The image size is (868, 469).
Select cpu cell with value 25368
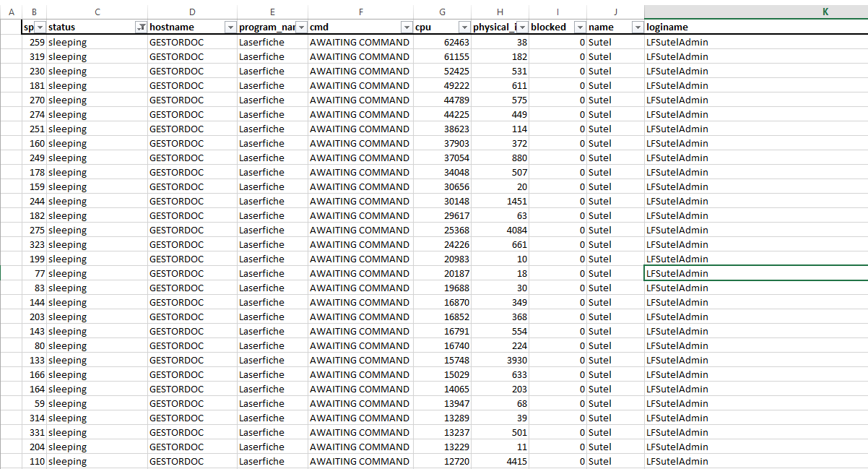(x=442, y=230)
